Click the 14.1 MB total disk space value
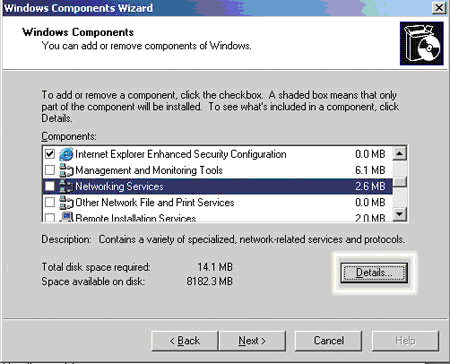The image size is (450, 364). tap(215, 267)
